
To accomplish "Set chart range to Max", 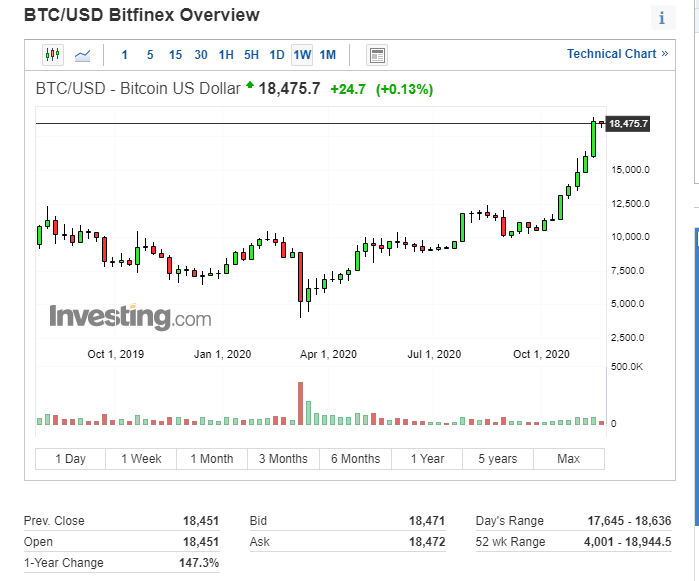I will tap(569, 459).
